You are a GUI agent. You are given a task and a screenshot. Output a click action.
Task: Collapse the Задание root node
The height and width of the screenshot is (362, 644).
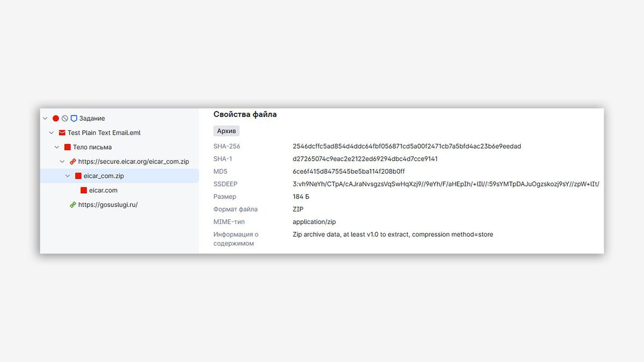click(45, 119)
